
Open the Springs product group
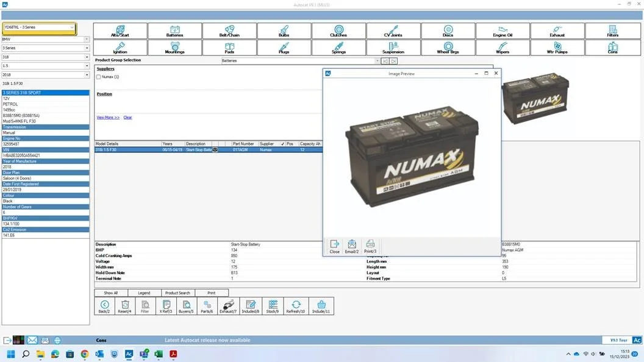[x=338, y=48]
